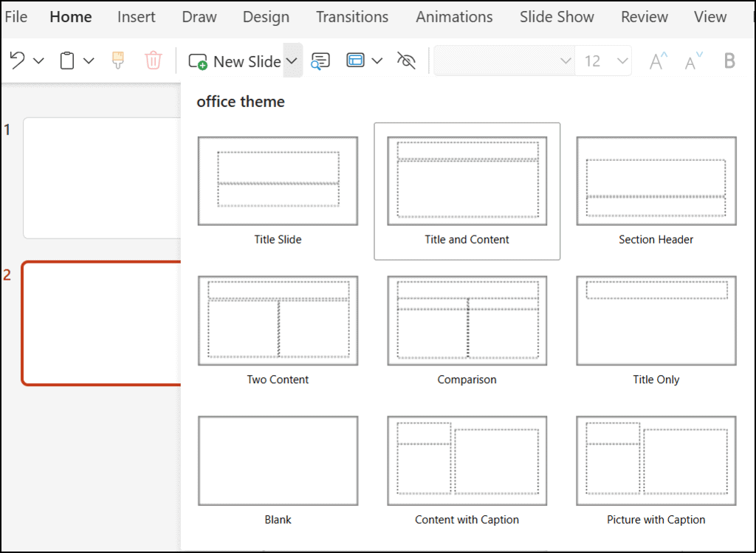Click Increase Font Size icon
This screenshot has height=553, width=756.
(657, 61)
